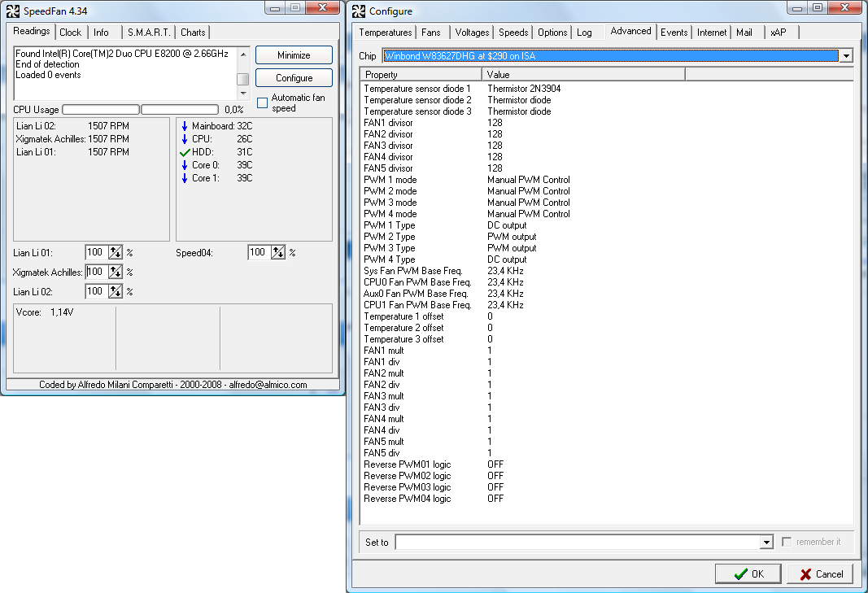The image size is (868, 593).
Task: Select the 'Reverse PWM01 logic' row
Action: point(607,464)
